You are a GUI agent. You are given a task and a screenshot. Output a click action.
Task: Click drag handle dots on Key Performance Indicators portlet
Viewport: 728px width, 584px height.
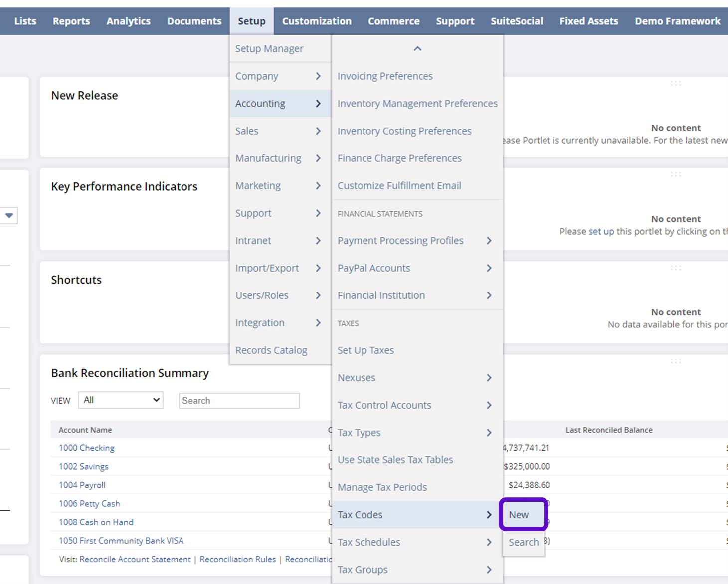(676, 174)
